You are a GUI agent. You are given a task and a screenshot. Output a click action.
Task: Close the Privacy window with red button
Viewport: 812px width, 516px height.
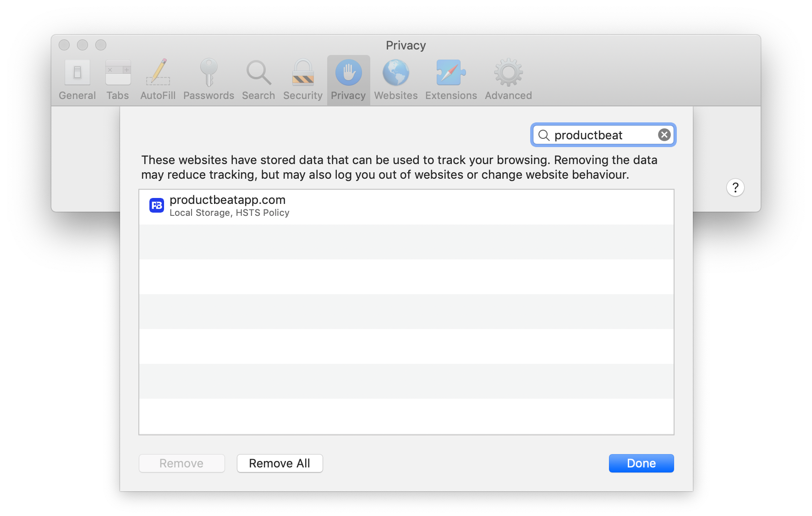click(64, 45)
